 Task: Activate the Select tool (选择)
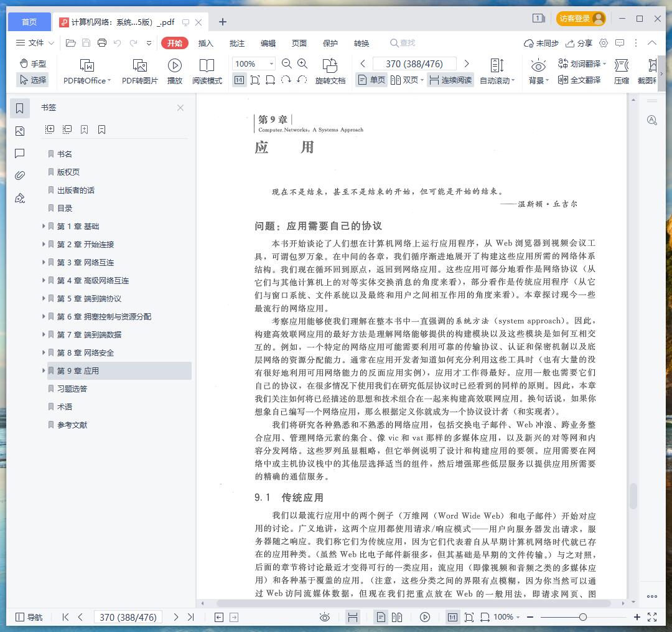tap(33, 80)
